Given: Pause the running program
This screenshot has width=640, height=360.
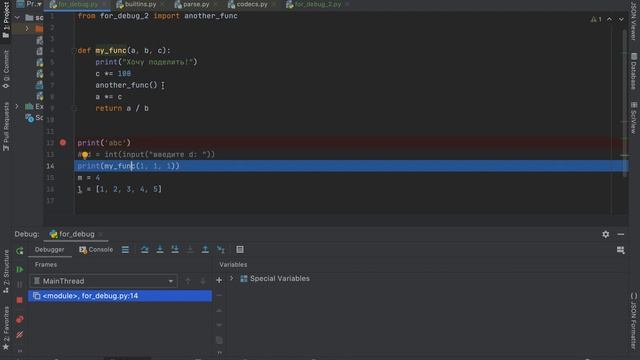Looking at the screenshot, I should [20, 284].
